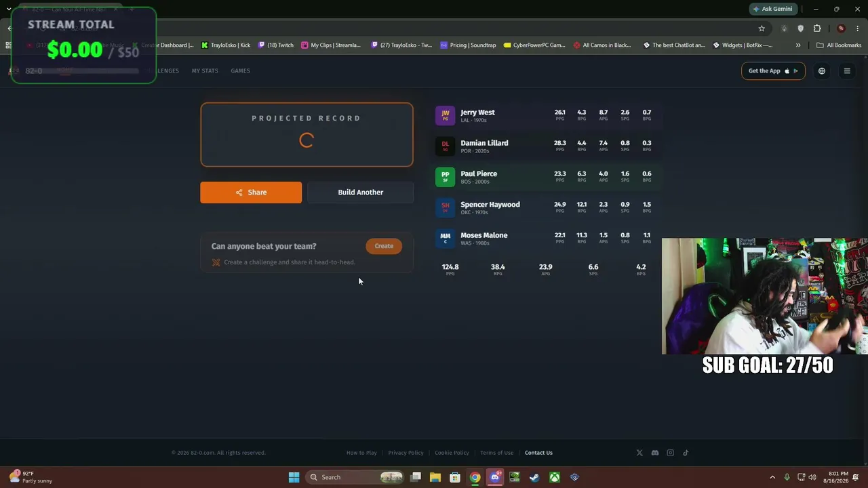Open the All Bookmarks folder

coord(839,45)
